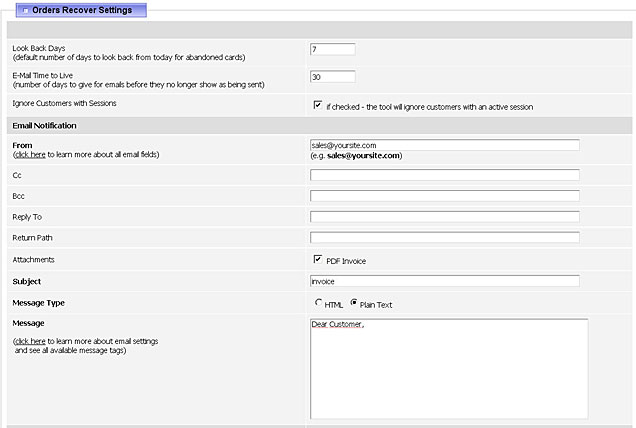Viewport: 636px width, 428px height.
Task: Collapse the Orders Recover Settings header icon
Action: click(25, 11)
